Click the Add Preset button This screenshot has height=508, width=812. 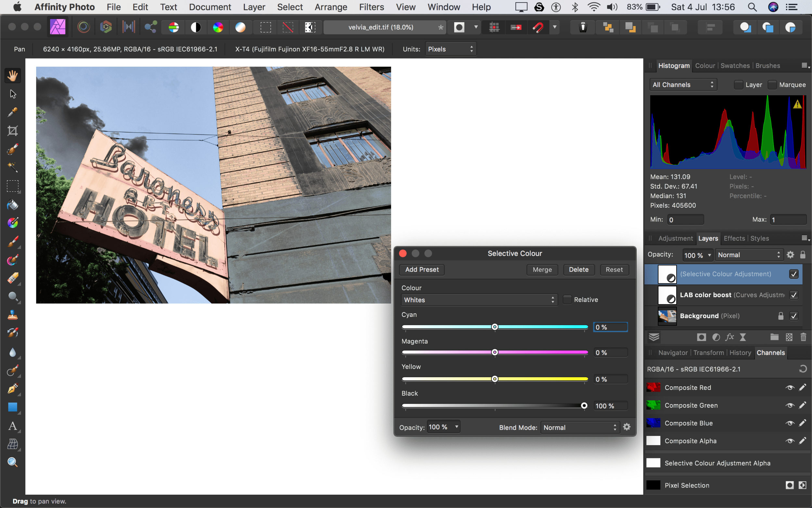pyautogui.click(x=422, y=269)
